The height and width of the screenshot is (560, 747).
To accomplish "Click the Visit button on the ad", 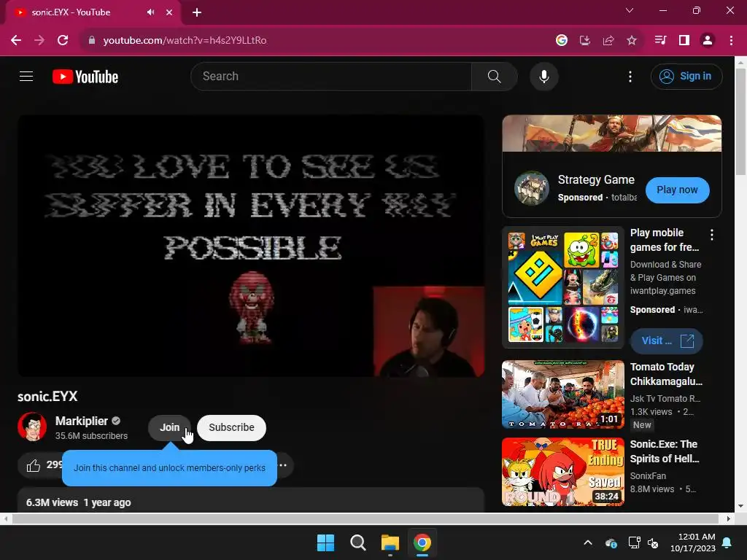I will tap(667, 341).
